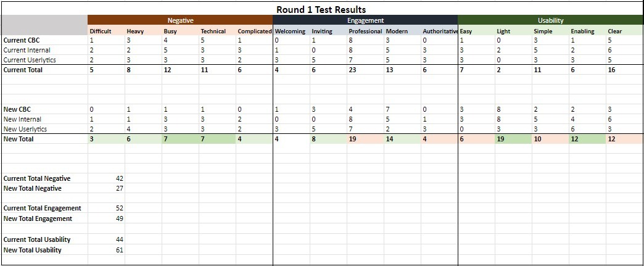Select the brown Negative group header
This screenshot has width=644, height=266.
180,20
